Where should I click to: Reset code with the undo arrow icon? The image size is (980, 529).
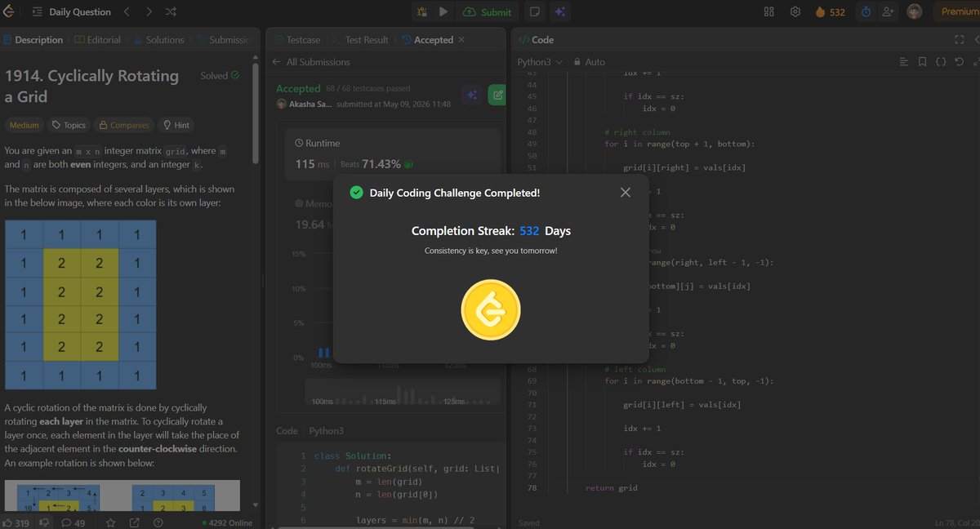[960, 62]
